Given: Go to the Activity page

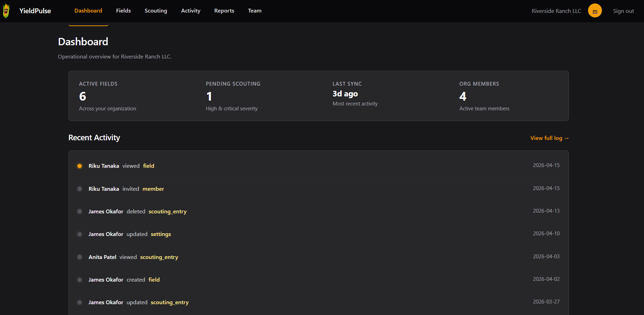Looking at the screenshot, I should (x=190, y=11).
